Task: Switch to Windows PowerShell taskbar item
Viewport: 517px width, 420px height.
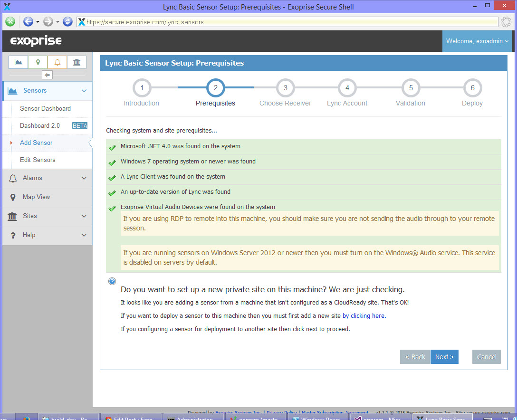Action: [319, 418]
